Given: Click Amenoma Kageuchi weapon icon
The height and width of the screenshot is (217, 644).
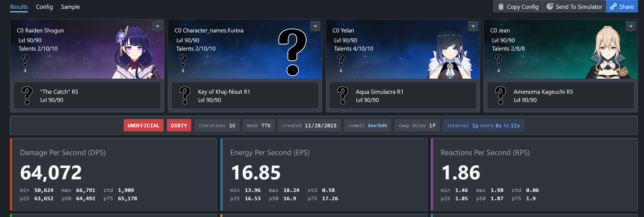Looking at the screenshot, I should pyautogui.click(x=500, y=95).
